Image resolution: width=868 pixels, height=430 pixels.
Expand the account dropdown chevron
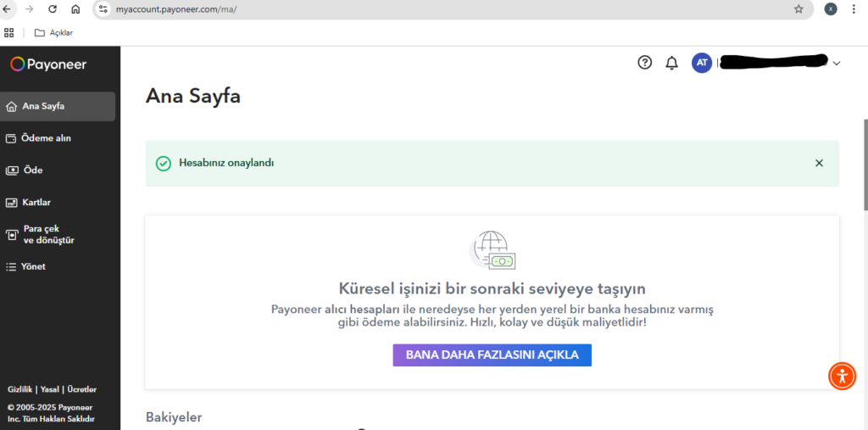[837, 63]
